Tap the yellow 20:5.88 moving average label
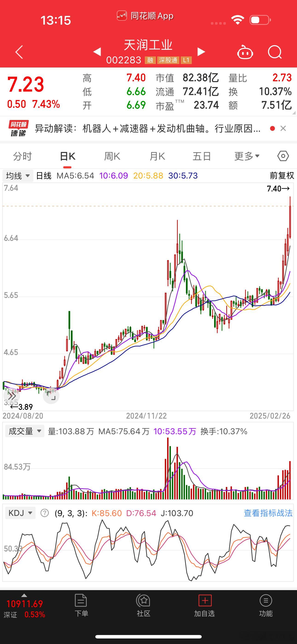Viewport: 297px width, 644px height. coord(148,176)
